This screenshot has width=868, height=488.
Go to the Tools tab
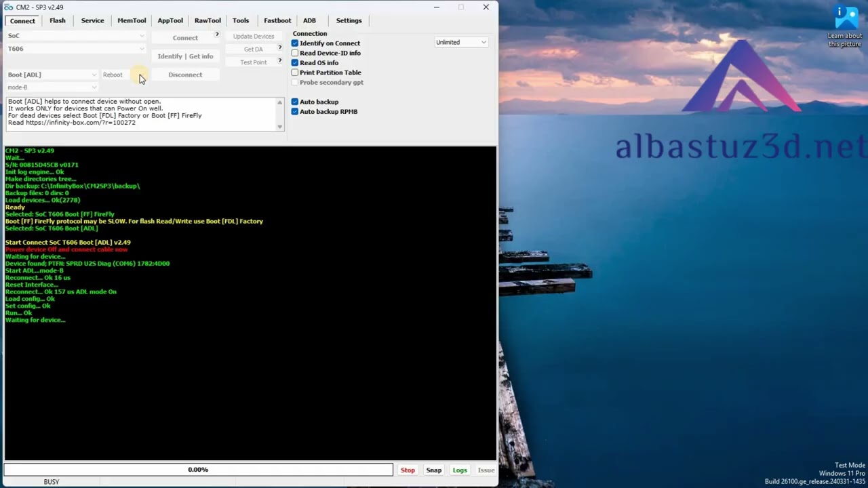coord(241,20)
